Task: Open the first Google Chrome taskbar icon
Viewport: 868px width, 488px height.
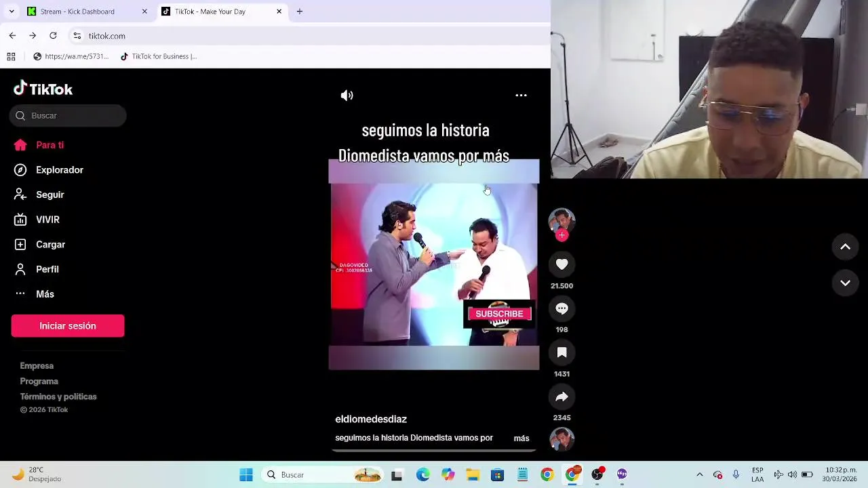Action: (x=547, y=475)
